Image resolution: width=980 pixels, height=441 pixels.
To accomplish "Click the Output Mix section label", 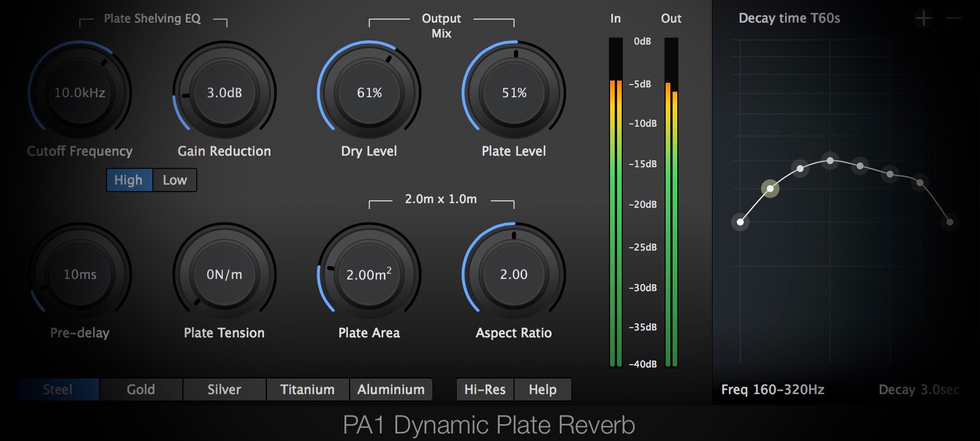I will (x=442, y=26).
